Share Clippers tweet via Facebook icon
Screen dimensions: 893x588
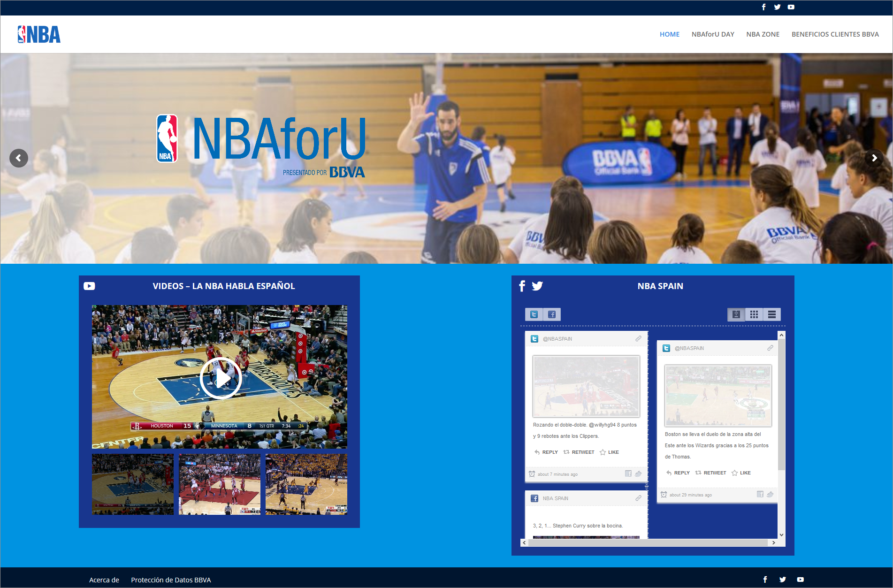[628, 473]
